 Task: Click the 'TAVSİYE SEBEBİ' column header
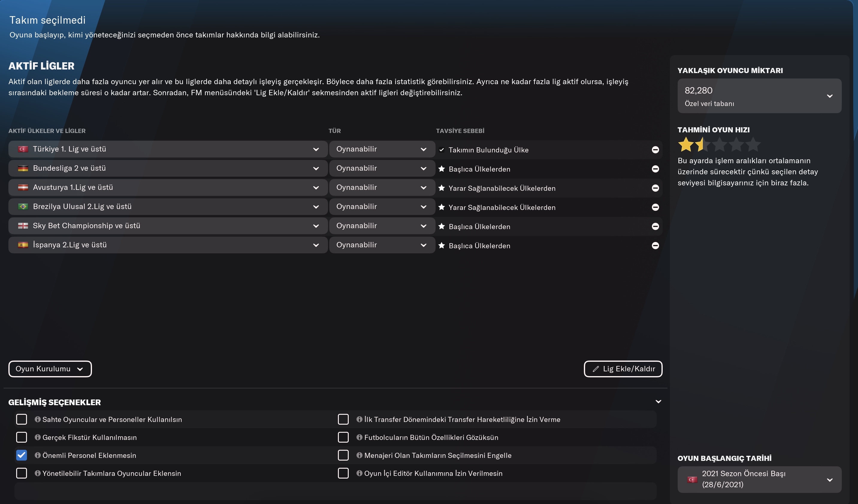point(460,131)
